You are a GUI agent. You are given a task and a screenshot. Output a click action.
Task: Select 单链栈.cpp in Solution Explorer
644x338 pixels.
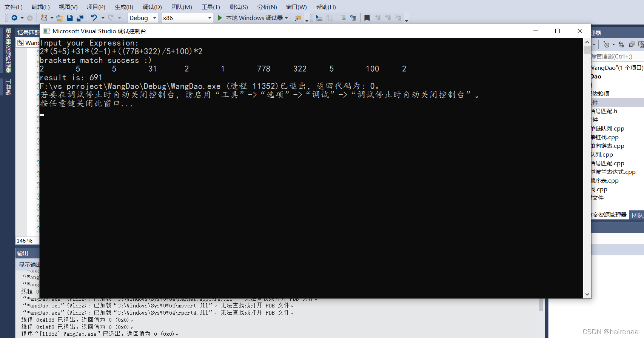(x=605, y=137)
